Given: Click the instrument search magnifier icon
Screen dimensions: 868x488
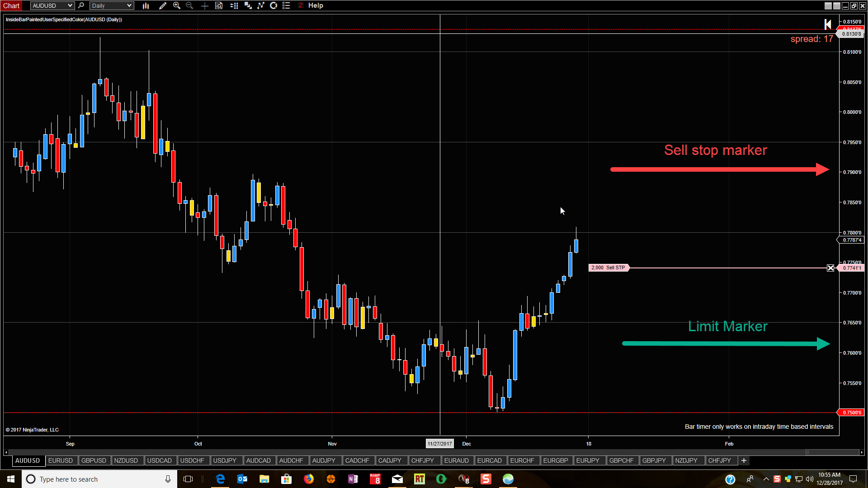Looking at the screenshot, I should 81,6.
